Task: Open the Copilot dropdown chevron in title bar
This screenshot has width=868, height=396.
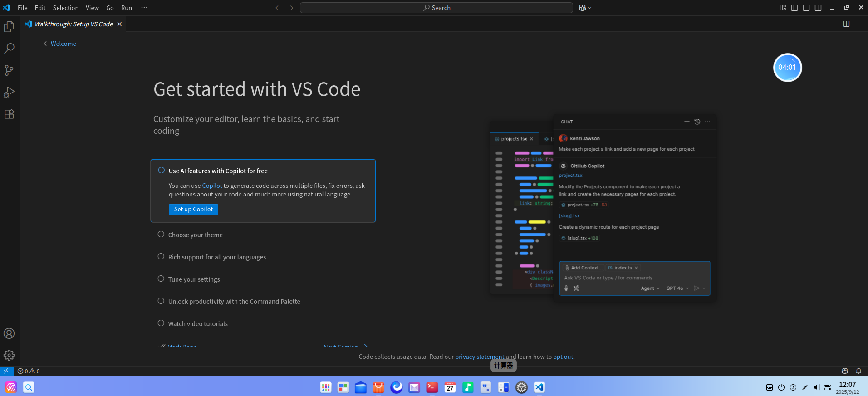Action: [589, 8]
